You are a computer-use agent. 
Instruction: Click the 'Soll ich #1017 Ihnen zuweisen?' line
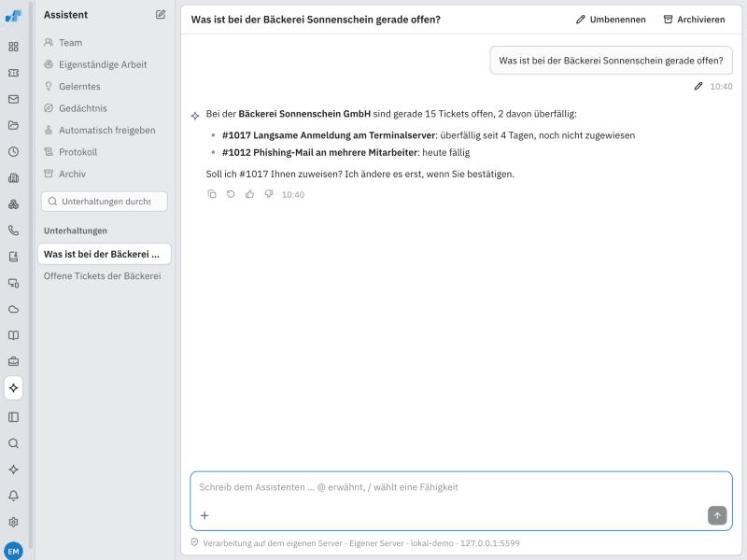pyautogui.click(x=360, y=174)
